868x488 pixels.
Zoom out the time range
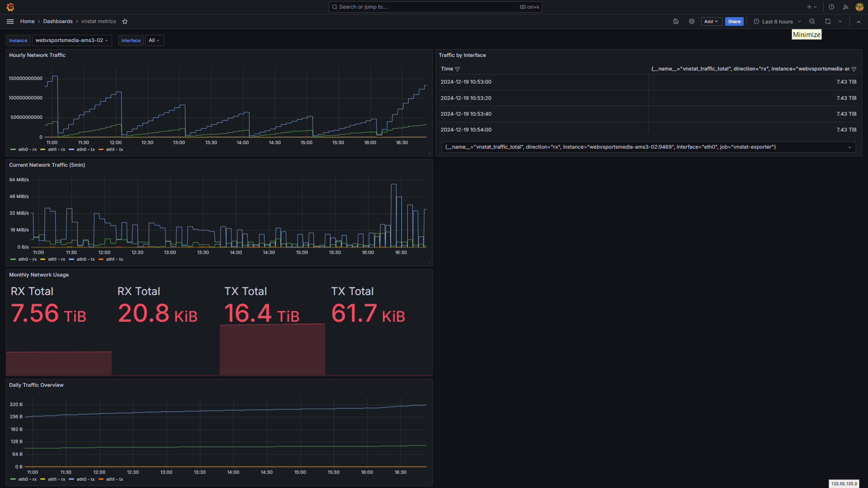click(812, 21)
